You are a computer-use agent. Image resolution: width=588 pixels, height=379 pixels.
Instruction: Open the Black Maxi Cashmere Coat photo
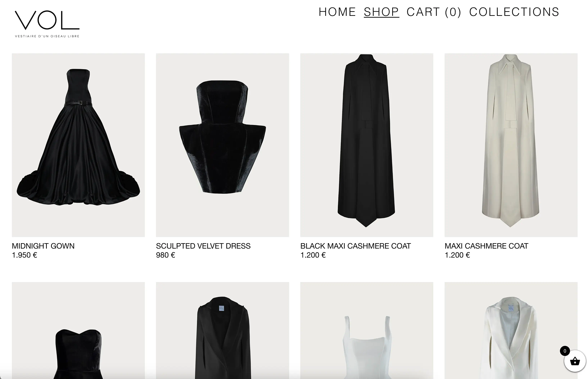(x=367, y=145)
